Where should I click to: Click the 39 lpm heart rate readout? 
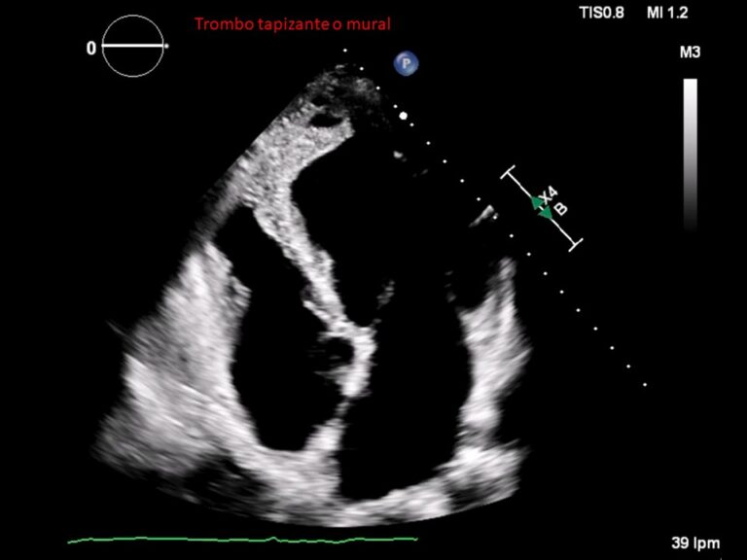point(695,542)
